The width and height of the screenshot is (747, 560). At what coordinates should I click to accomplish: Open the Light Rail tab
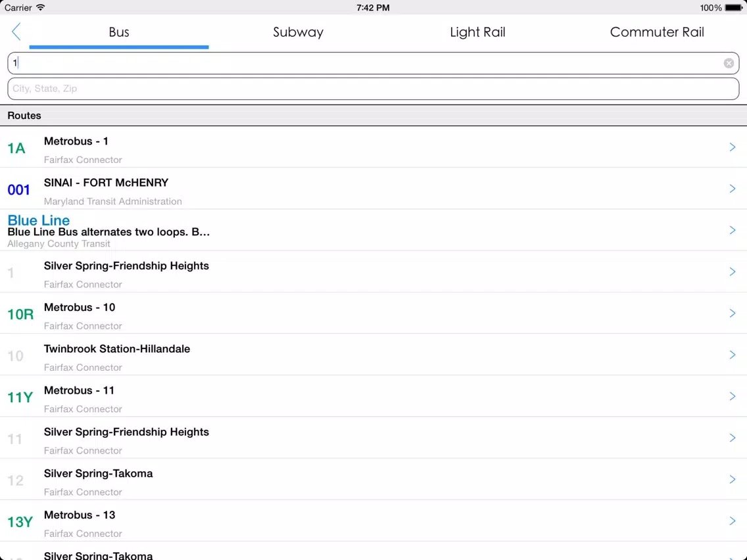coord(477,32)
